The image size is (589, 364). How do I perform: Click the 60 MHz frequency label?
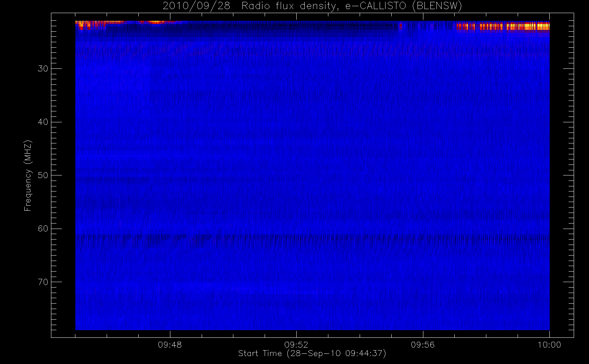click(x=43, y=229)
